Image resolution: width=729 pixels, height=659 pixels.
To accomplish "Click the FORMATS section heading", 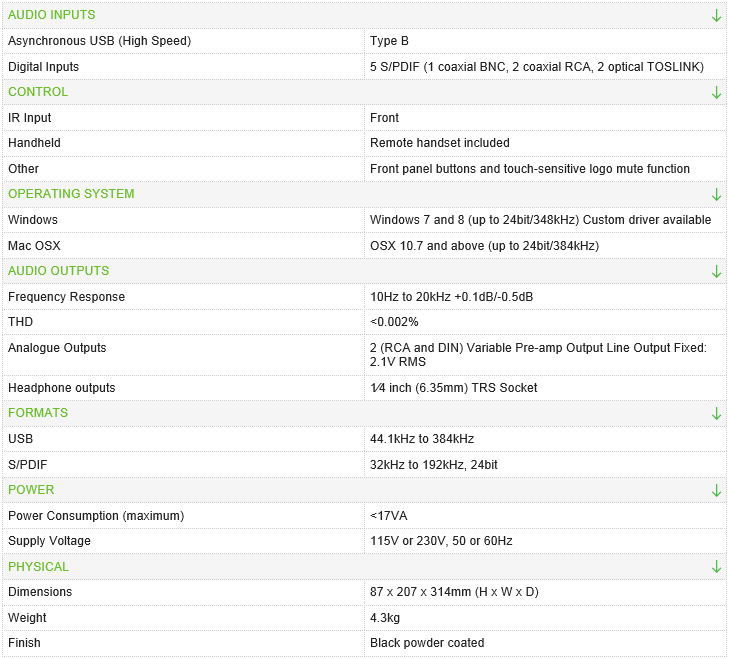I will (38, 413).
